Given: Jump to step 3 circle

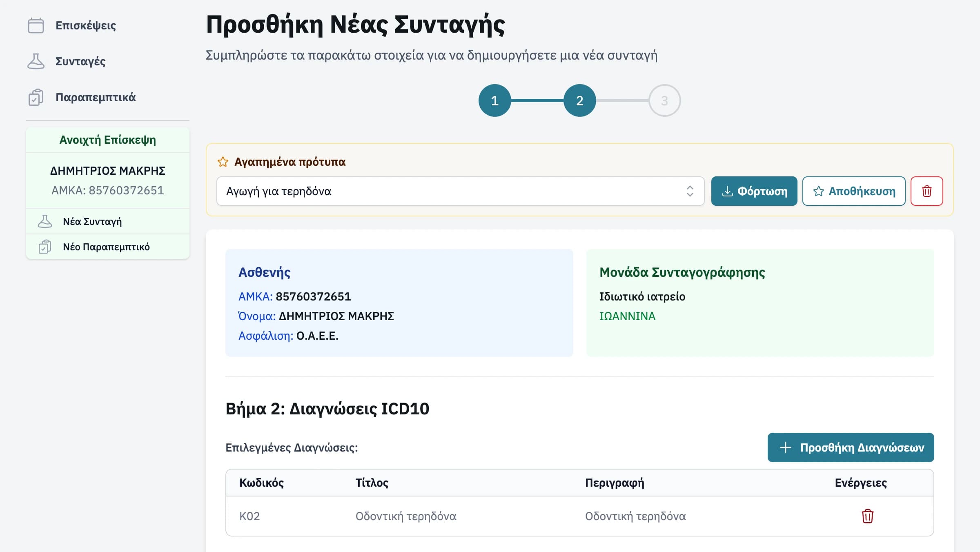Looking at the screenshot, I should point(664,100).
